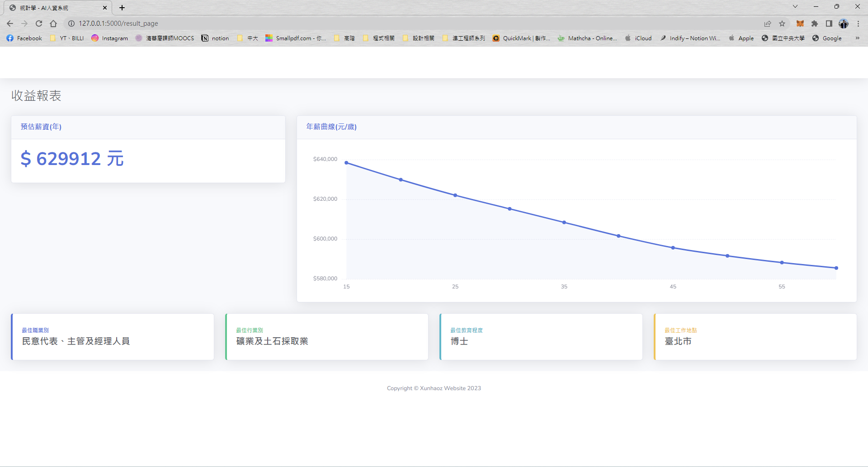Select the leftmost point on the salary curve

[x=346, y=162]
